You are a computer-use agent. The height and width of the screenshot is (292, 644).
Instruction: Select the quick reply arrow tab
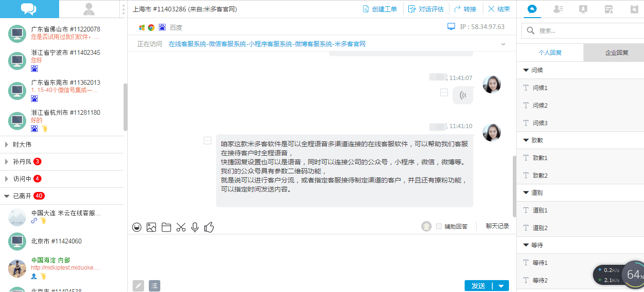[x=532, y=9]
